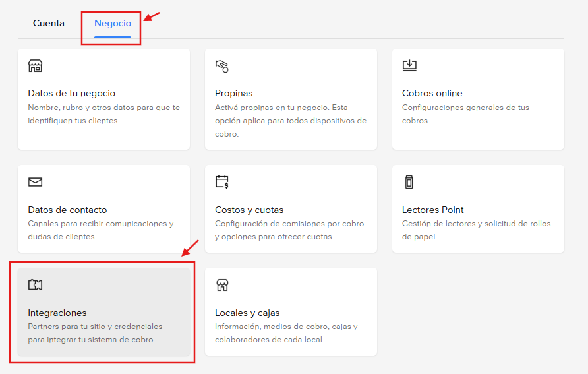
Task: Switch to the Cuenta tab
Action: coord(49,24)
